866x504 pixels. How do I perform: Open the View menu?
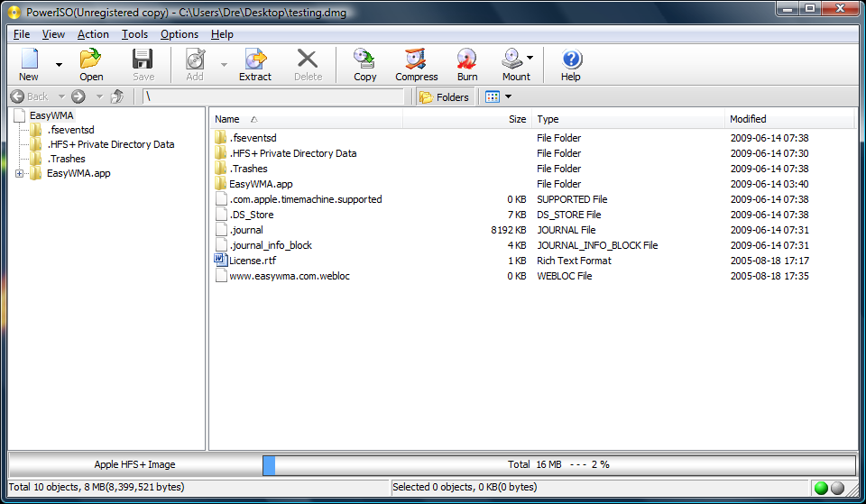[53, 34]
